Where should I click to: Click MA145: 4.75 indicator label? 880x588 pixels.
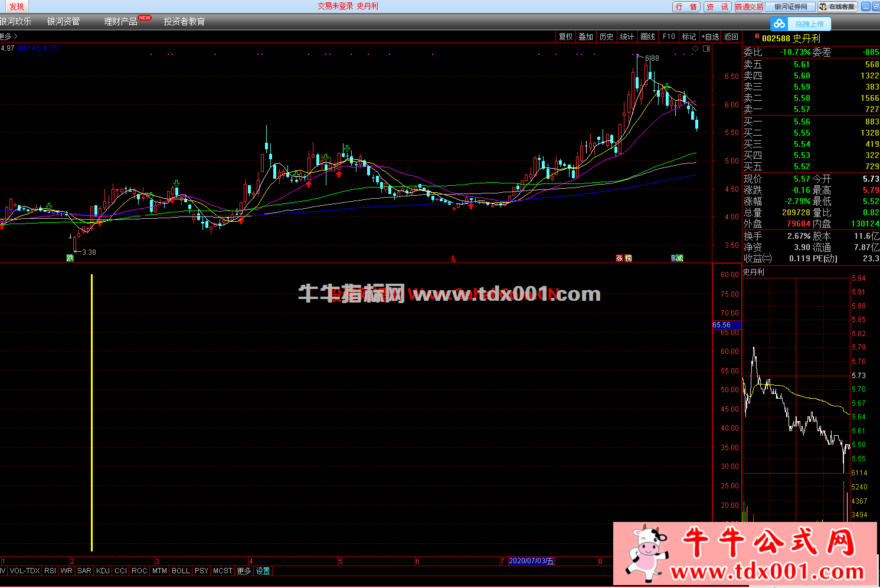tap(38, 48)
